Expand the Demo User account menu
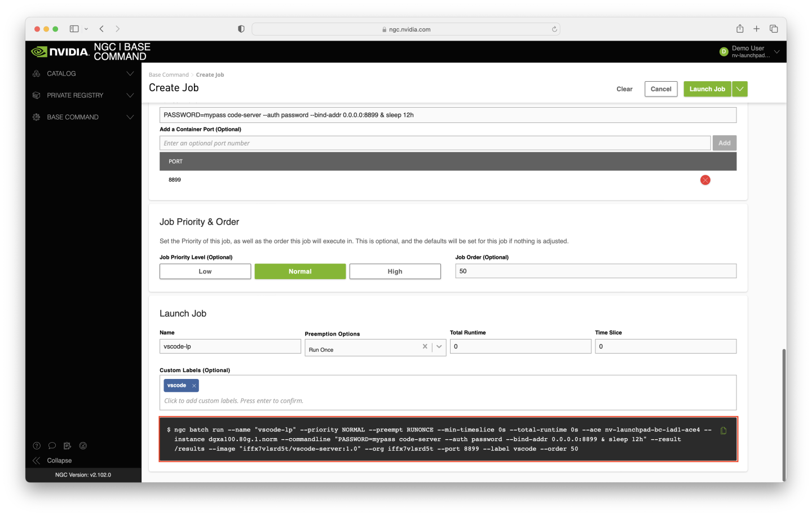Screen dimensions: 812x516 click(x=776, y=52)
